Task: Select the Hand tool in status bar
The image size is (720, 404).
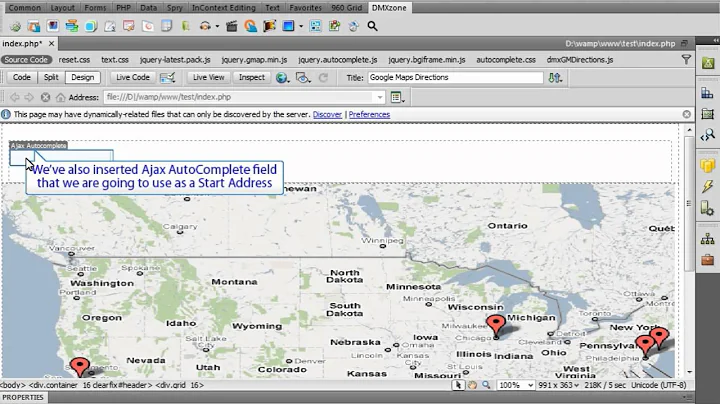Action: pyautogui.click(x=472, y=385)
